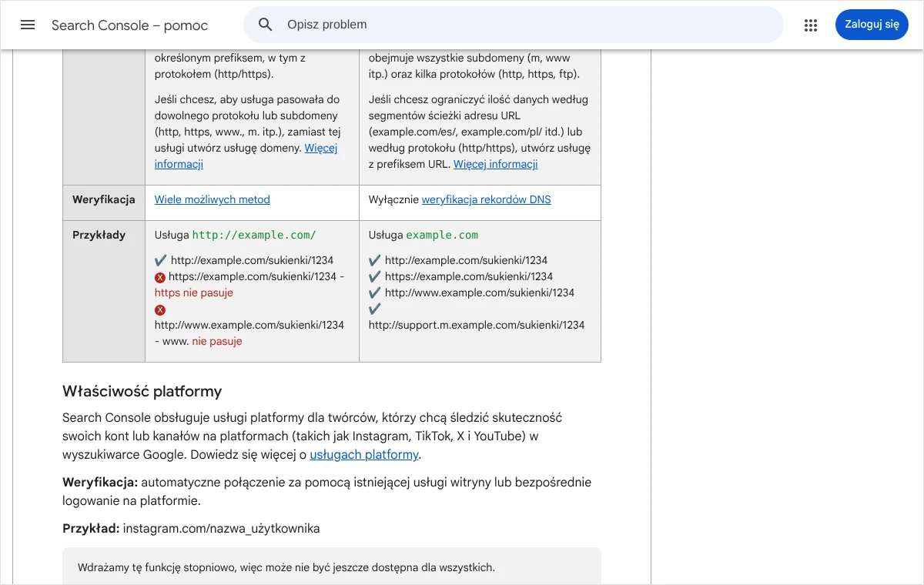Click the red X icon above http://www.example.com/sukienki/1234
Screen dimensions: 924x585
[x=160, y=310]
